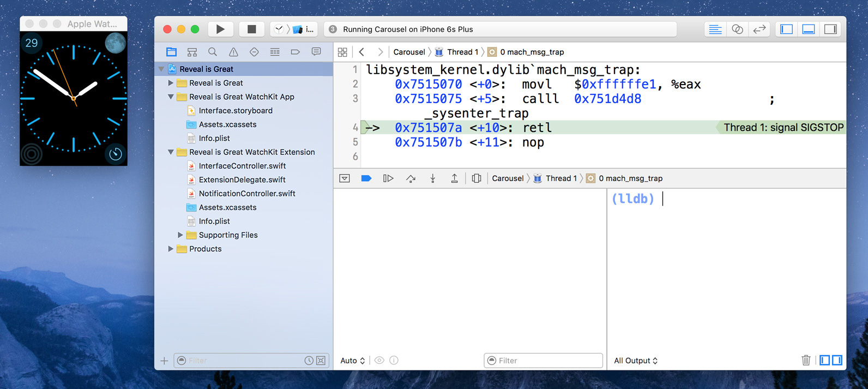The width and height of the screenshot is (868, 389).
Task: Toggle the console pane
Action: pos(837,360)
